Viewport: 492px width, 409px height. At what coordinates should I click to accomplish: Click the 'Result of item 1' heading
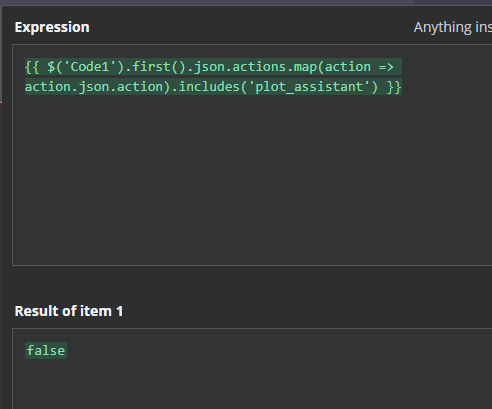point(69,311)
